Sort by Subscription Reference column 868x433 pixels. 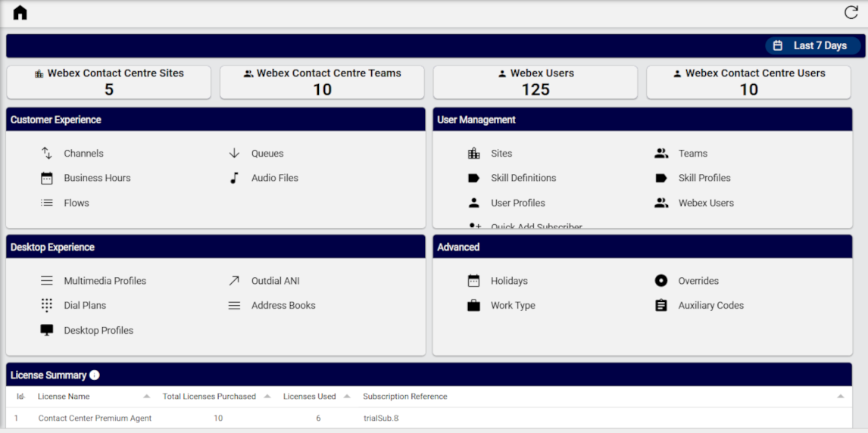(x=405, y=397)
